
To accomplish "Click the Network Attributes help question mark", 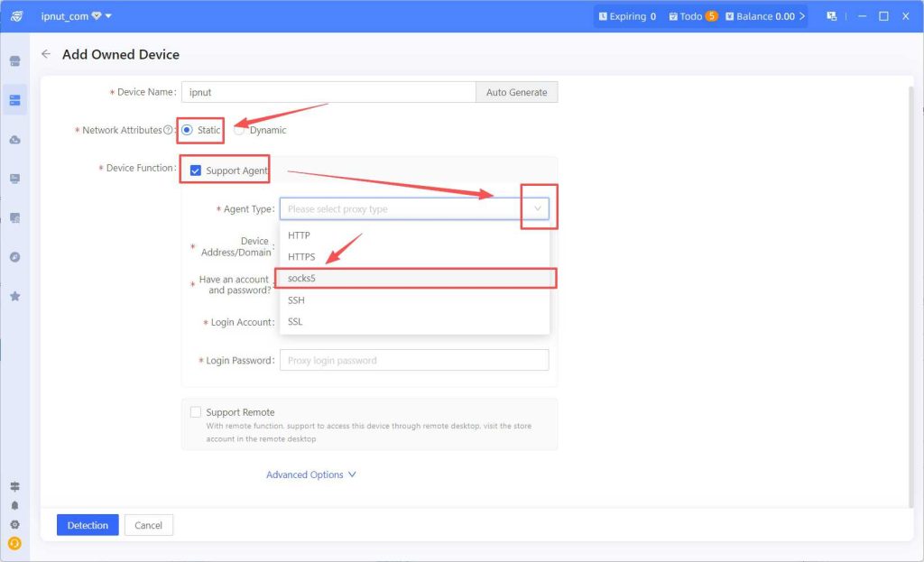I will [168, 130].
